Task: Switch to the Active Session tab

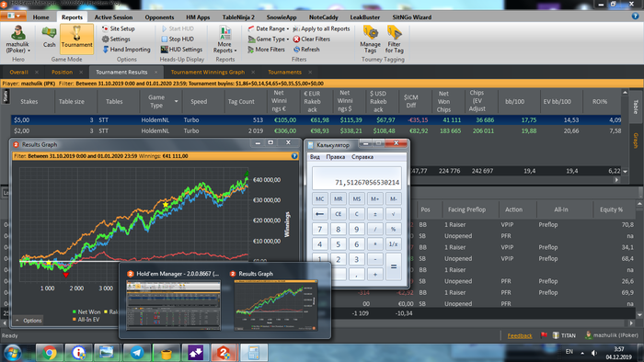Action: click(x=113, y=17)
